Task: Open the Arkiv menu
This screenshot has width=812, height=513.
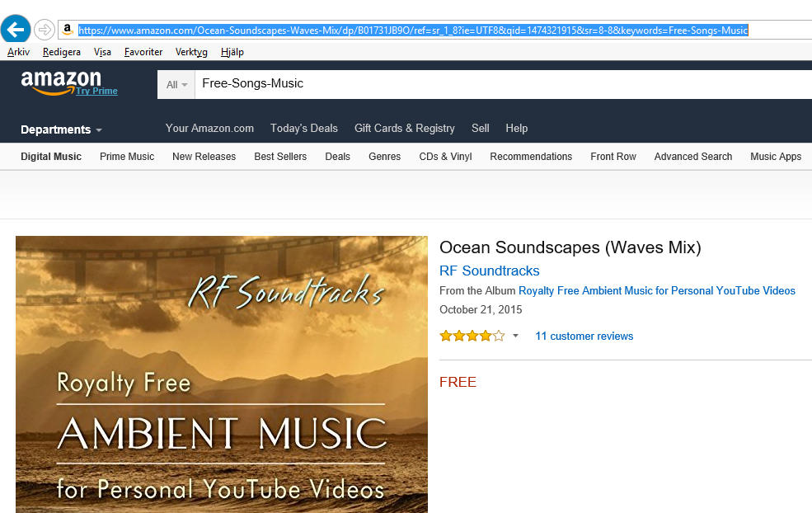Action: click(19, 52)
